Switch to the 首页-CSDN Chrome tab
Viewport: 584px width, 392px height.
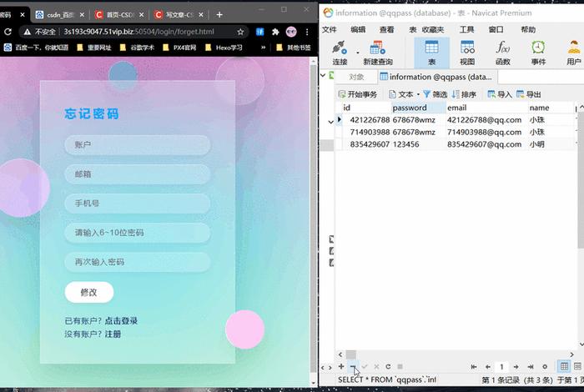click(119, 14)
